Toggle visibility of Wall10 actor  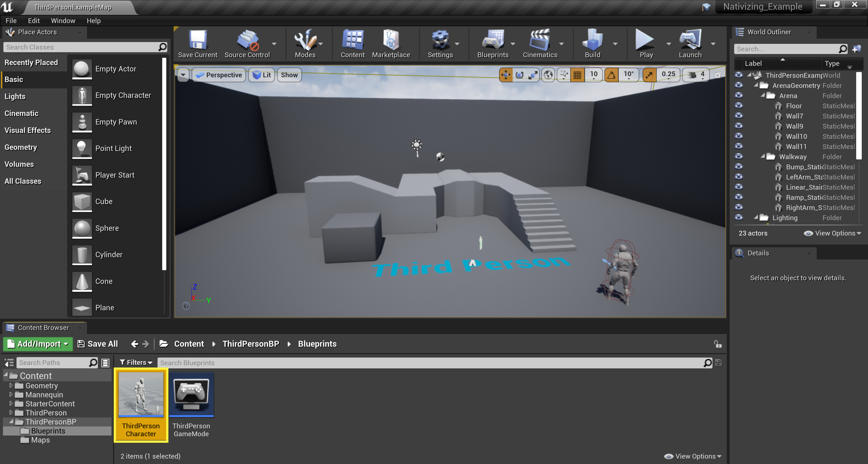pyautogui.click(x=739, y=136)
